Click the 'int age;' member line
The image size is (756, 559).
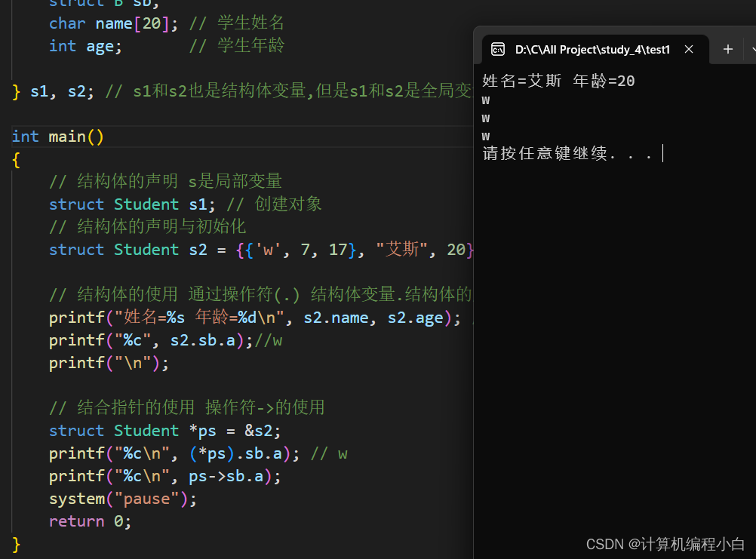85,46
